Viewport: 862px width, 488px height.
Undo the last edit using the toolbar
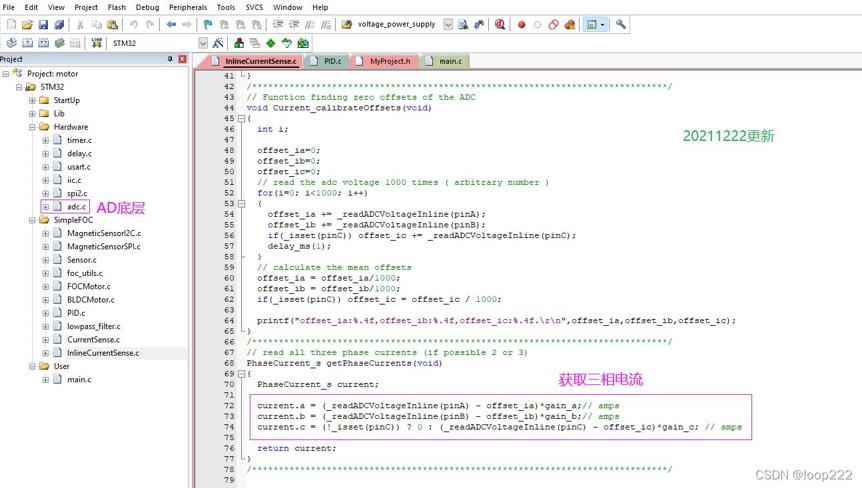coord(134,24)
